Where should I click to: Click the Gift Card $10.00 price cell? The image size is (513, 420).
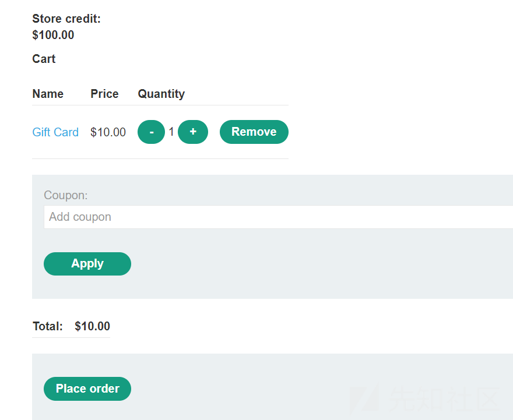pos(108,132)
